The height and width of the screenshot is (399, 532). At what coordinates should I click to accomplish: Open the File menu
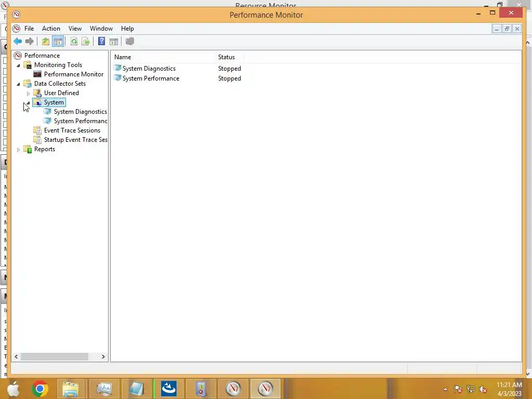[29, 29]
